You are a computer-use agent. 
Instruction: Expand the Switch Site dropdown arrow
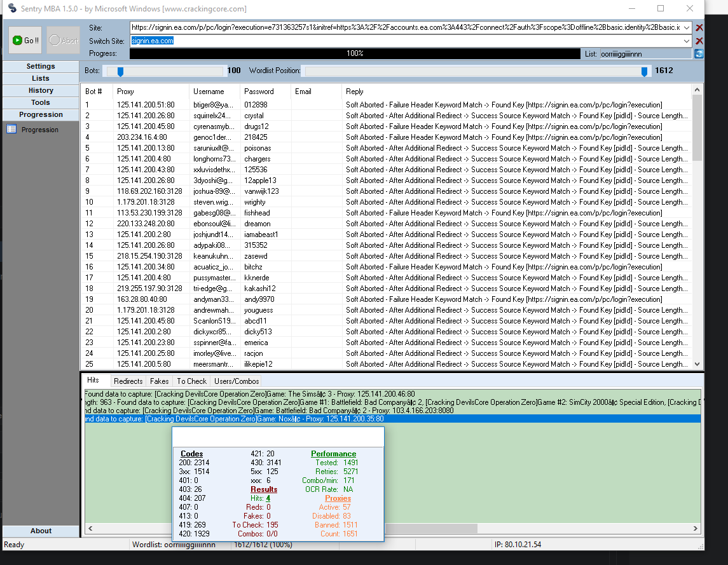pos(686,41)
